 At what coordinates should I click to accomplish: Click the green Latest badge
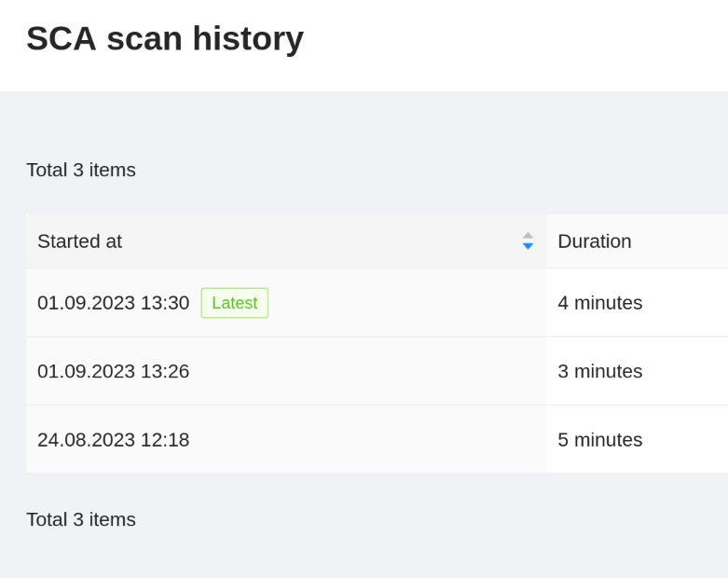pos(234,303)
